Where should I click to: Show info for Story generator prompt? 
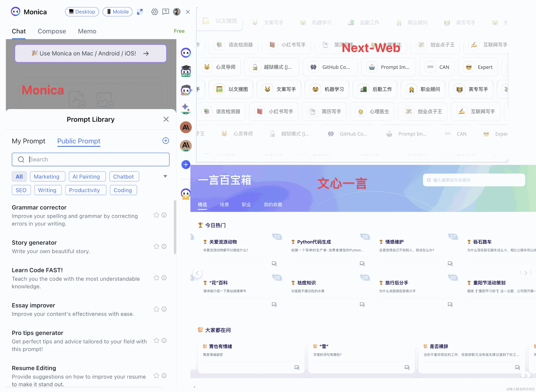tap(164, 246)
